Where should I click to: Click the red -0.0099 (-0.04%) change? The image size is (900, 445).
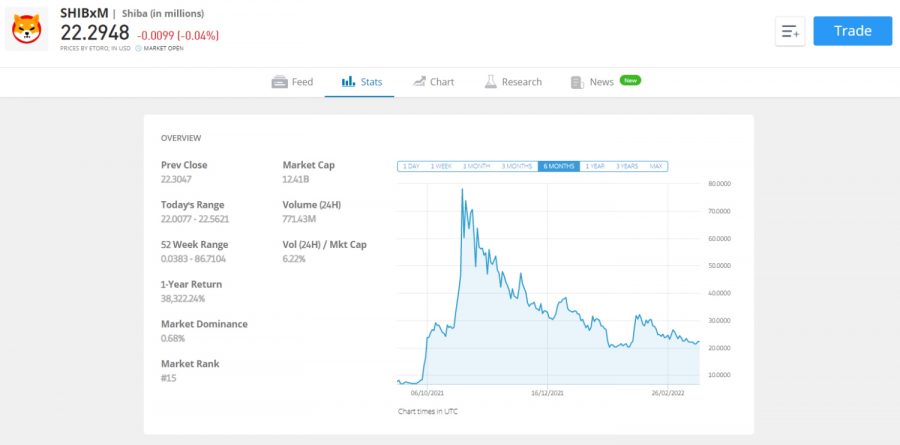coord(178,36)
